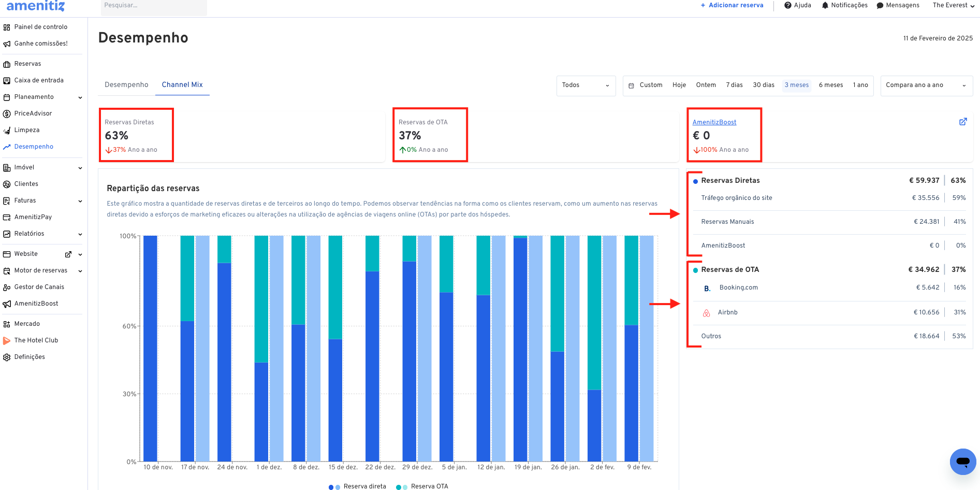The width and height of the screenshot is (980, 490).
Task: Select the 6 meses period
Action: (x=831, y=85)
